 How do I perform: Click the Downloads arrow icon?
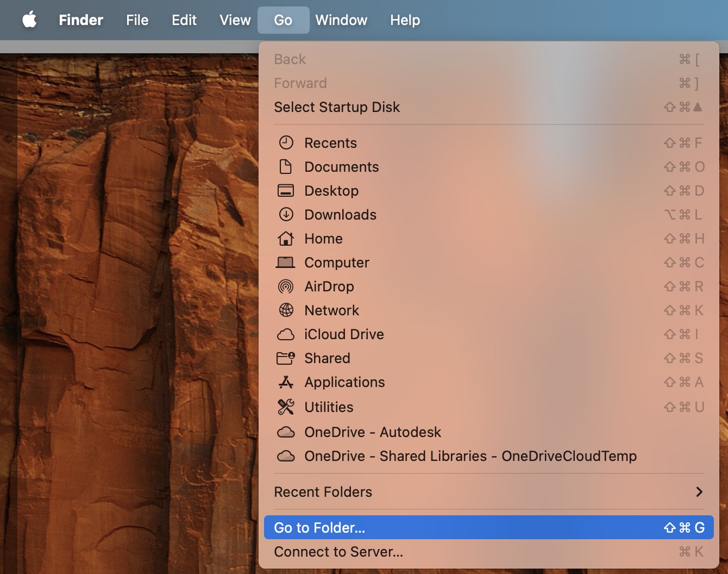(287, 214)
